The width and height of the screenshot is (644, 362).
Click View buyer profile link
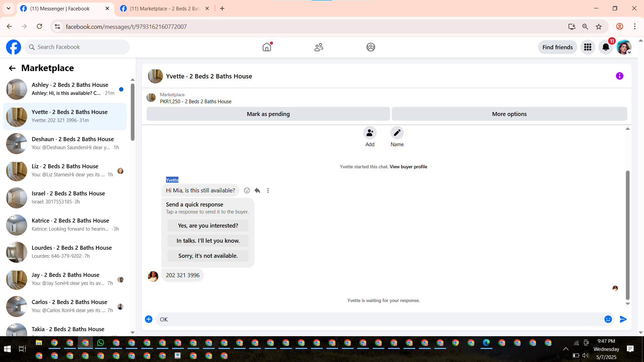[x=408, y=167]
